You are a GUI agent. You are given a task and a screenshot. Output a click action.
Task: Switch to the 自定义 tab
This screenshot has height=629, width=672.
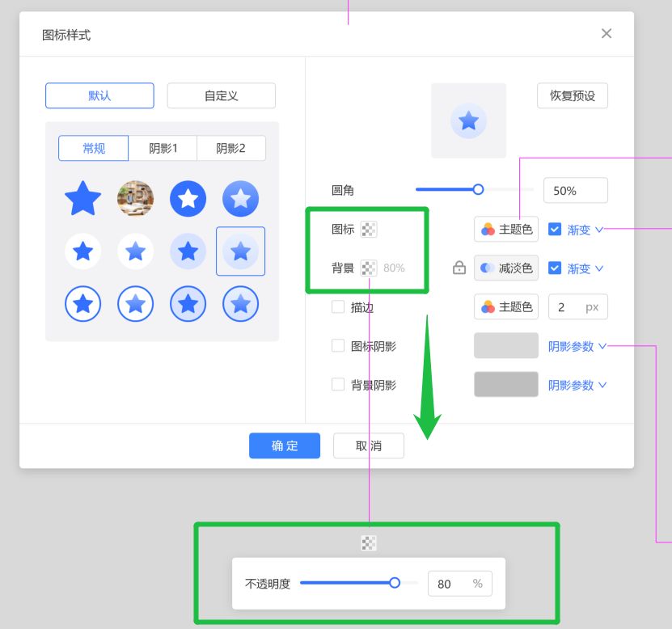pos(221,95)
